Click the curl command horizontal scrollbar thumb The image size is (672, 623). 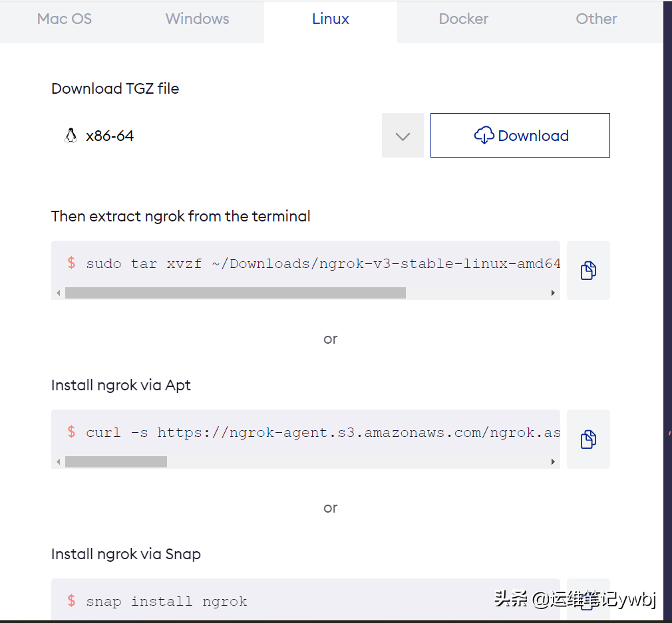116,462
